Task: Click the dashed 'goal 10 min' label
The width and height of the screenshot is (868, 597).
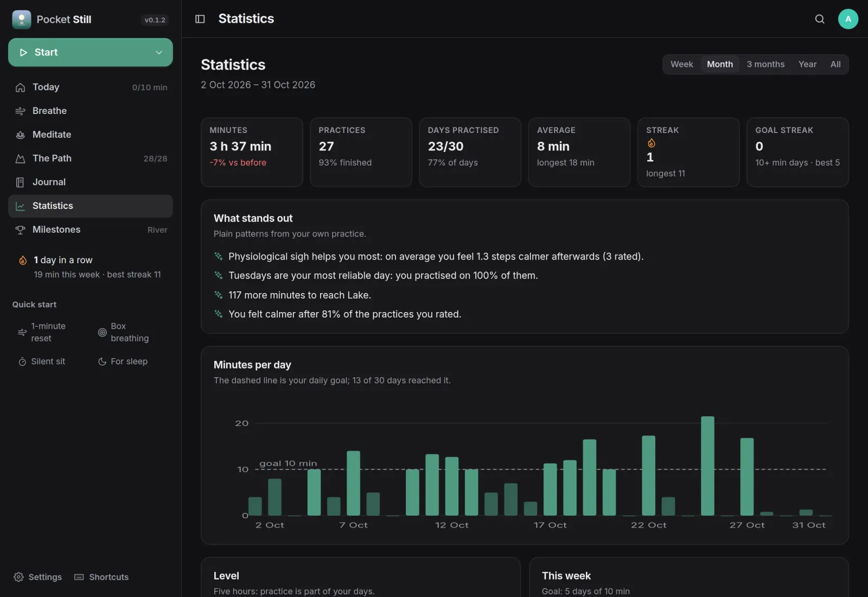Action: click(x=288, y=463)
